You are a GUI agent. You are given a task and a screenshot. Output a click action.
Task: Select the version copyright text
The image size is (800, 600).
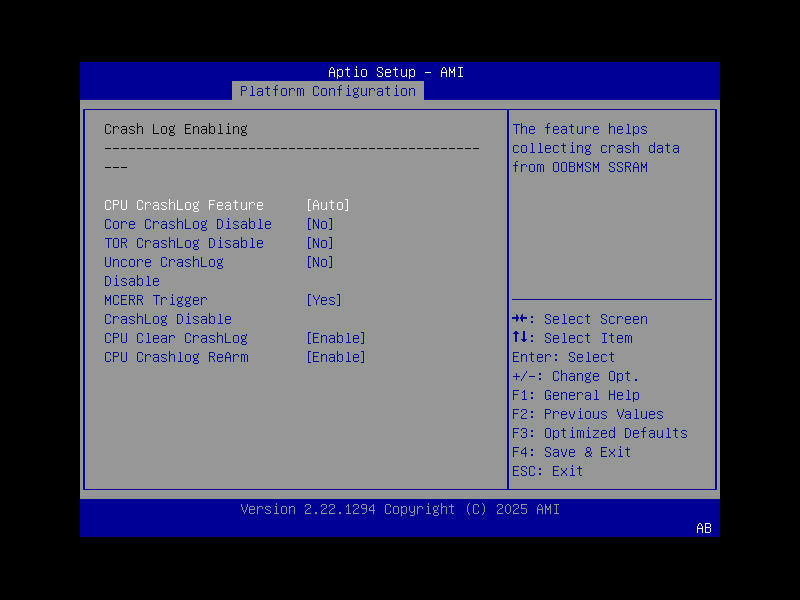point(399,509)
